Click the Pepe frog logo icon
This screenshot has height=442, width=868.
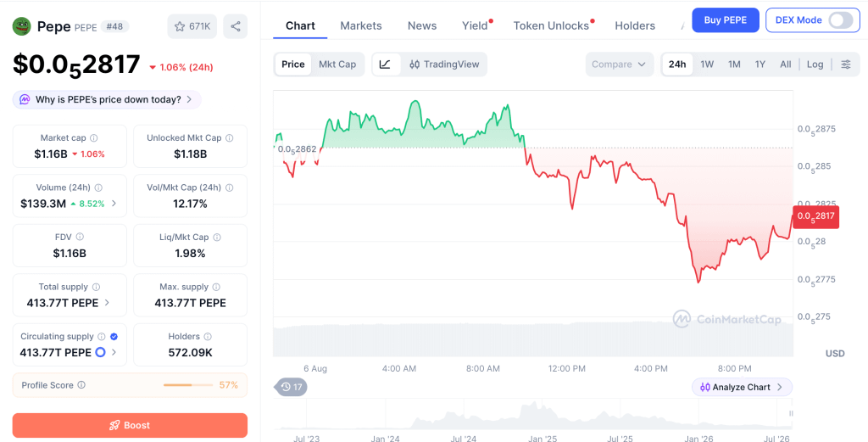point(21,26)
